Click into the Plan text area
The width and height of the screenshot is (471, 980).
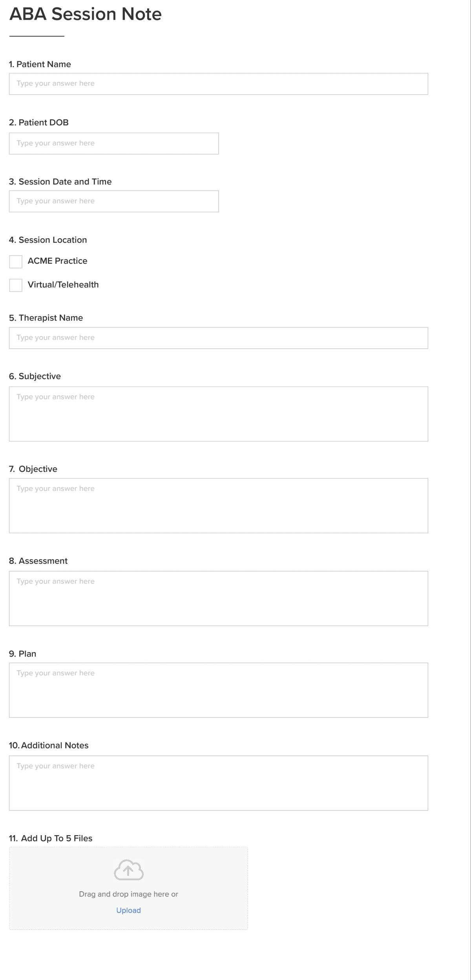(218, 690)
